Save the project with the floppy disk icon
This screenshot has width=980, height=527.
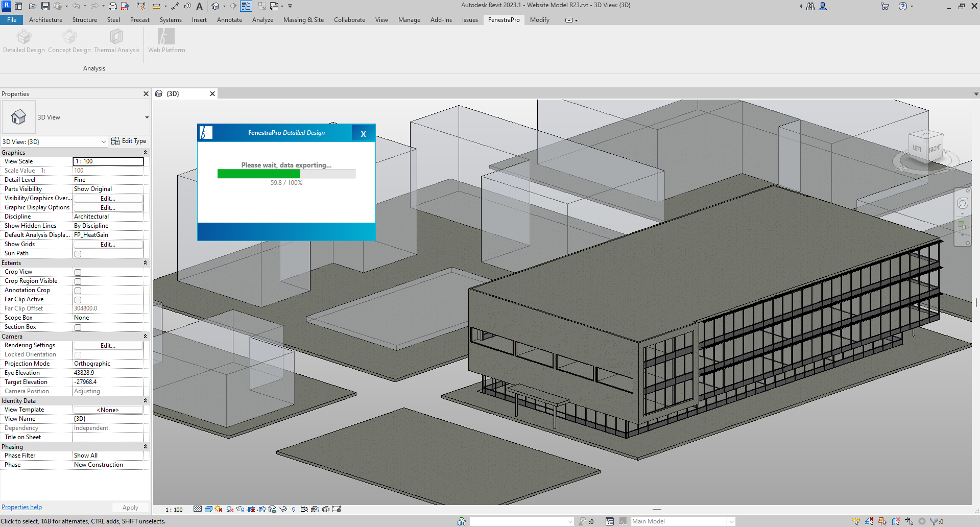[45, 6]
